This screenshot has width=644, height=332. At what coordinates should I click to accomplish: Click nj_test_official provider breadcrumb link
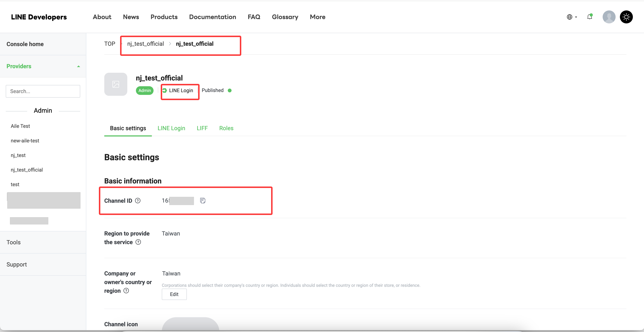click(145, 44)
